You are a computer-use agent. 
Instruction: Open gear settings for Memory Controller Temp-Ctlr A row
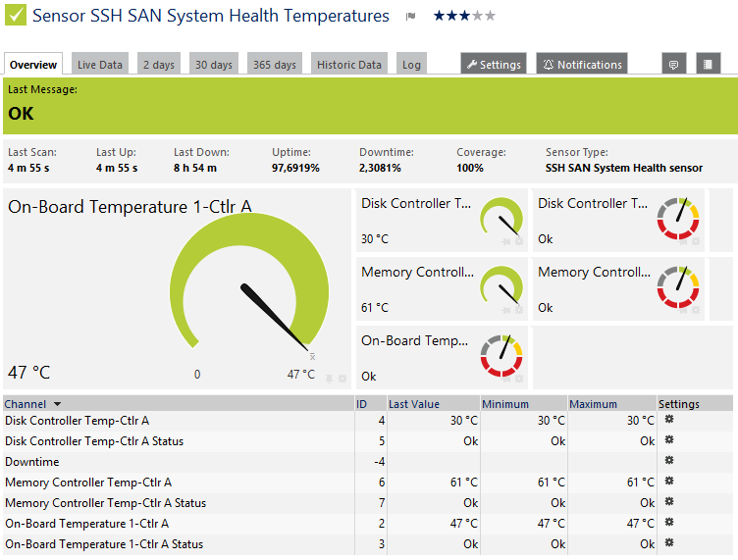(x=669, y=481)
